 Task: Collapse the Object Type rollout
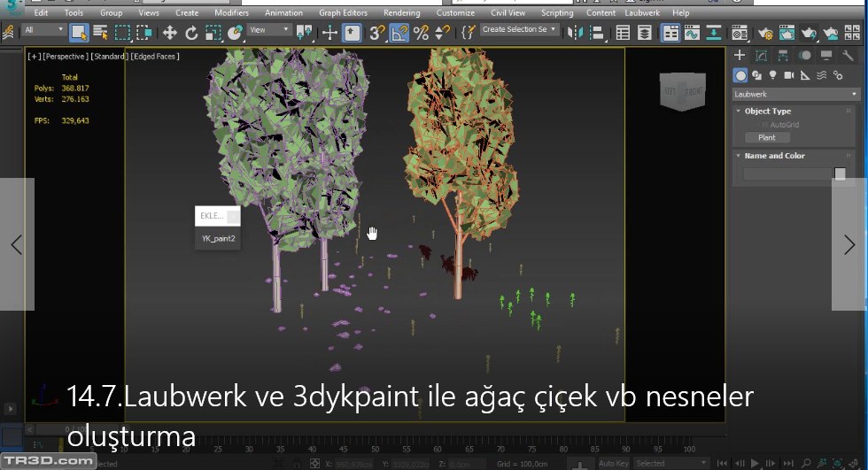767,111
